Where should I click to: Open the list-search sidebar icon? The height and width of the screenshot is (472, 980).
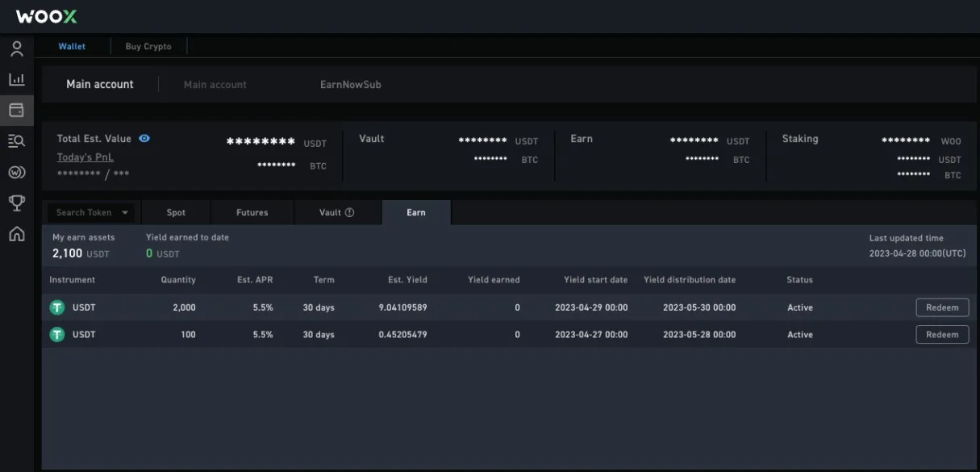pos(16,140)
